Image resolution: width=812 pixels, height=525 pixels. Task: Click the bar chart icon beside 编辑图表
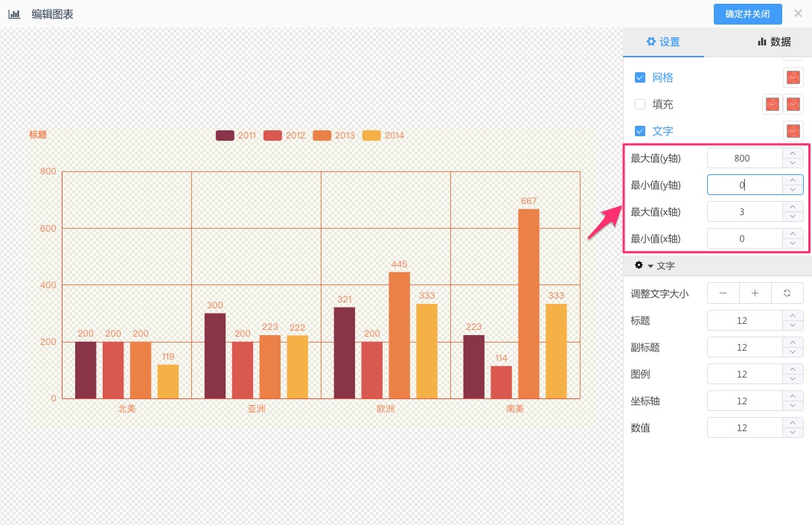(x=14, y=14)
